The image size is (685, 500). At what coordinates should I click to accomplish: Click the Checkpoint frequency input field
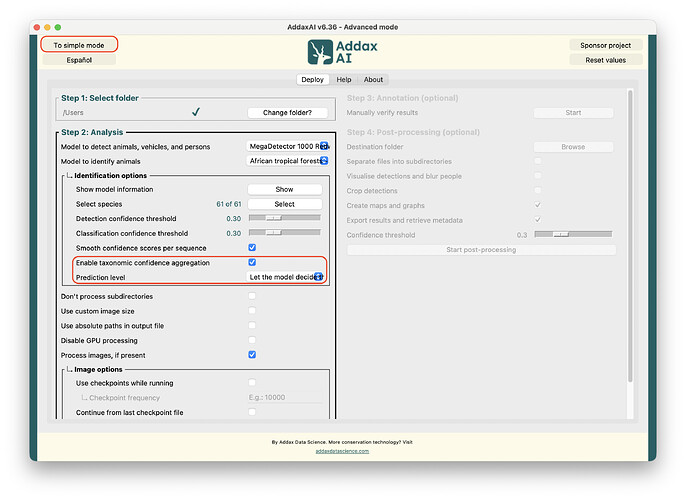coord(285,397)
